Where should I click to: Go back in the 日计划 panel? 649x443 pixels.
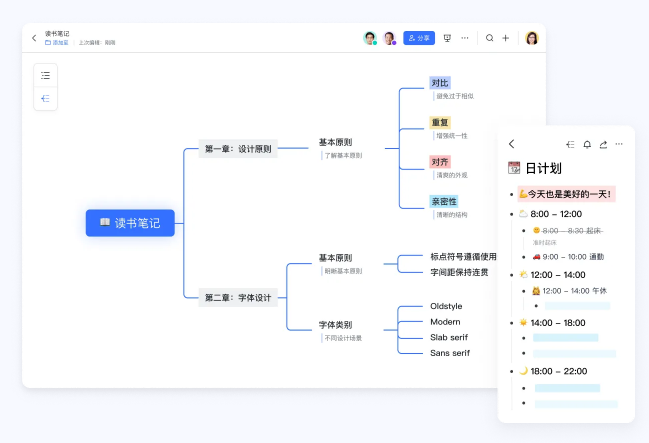click(x=512, y=144)
